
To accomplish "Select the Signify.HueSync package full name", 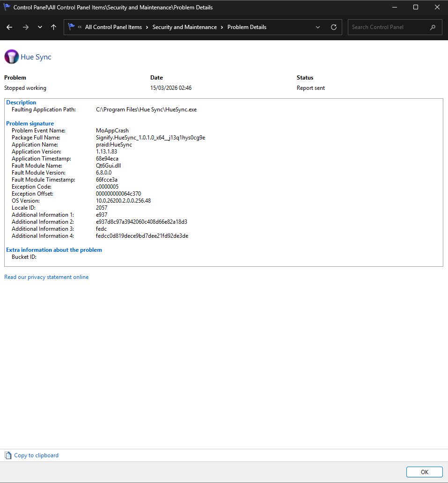I will click(150, 138).
